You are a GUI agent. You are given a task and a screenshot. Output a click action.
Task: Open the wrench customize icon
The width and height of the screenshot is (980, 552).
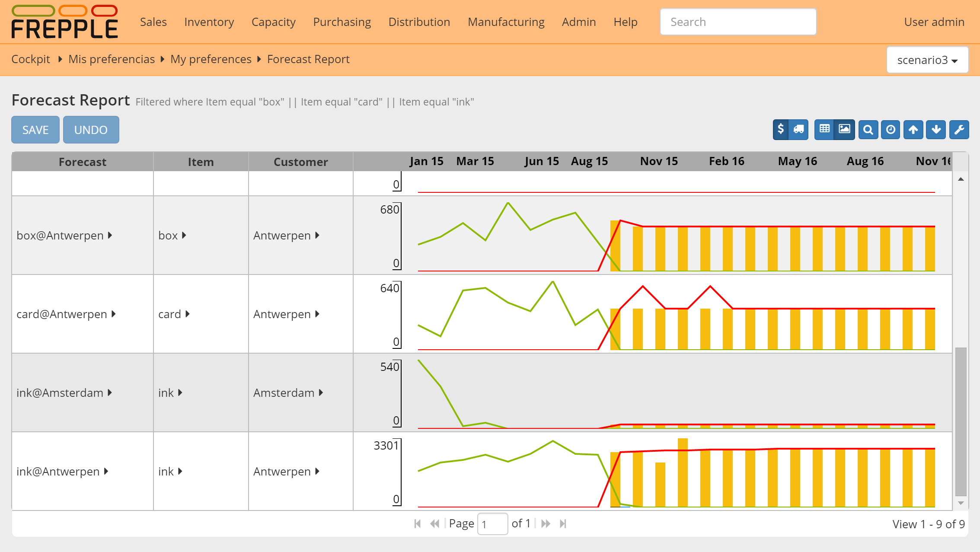959,130
